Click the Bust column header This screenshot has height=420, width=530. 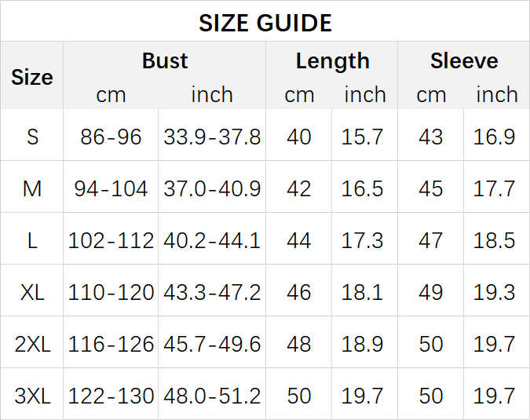point(165,61)
